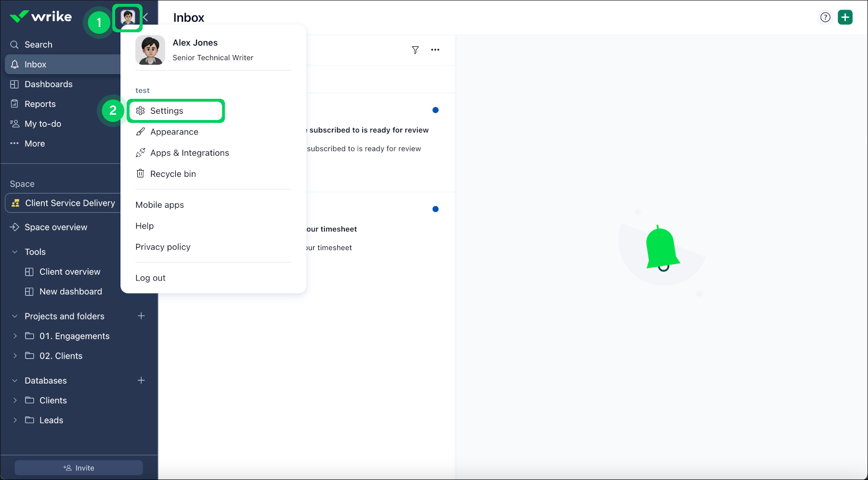Log out of the account
The image size is (868, 480).
click(x=150, y=278)
